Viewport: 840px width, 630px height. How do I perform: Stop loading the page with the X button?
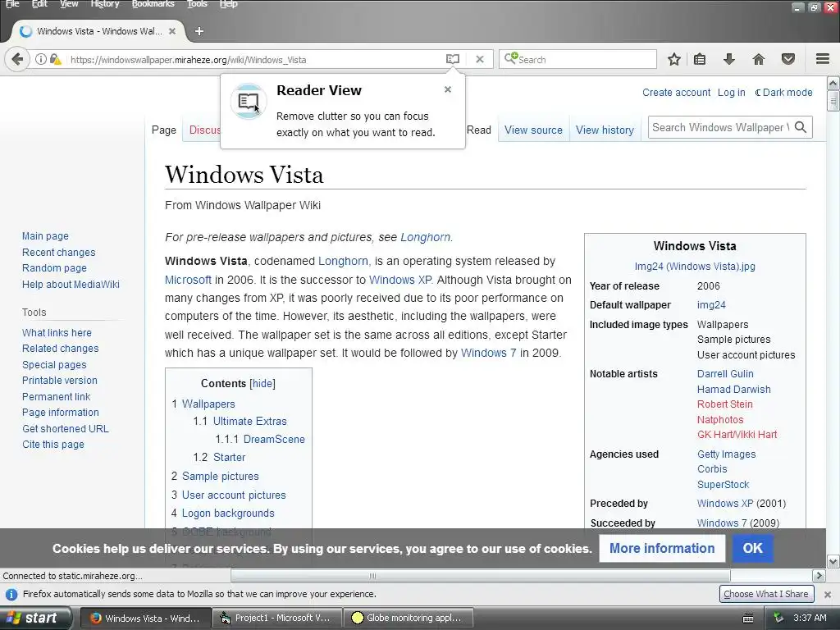pos(480,59)
